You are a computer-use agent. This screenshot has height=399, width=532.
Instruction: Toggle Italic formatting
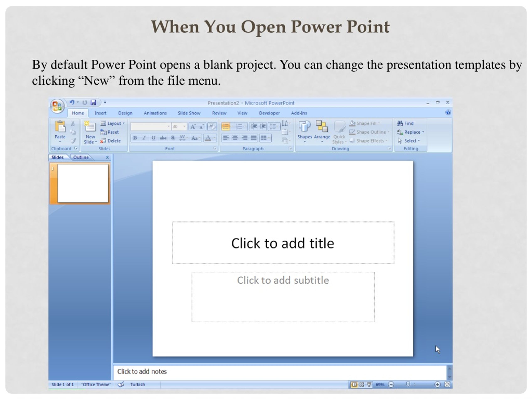[144, 138]
